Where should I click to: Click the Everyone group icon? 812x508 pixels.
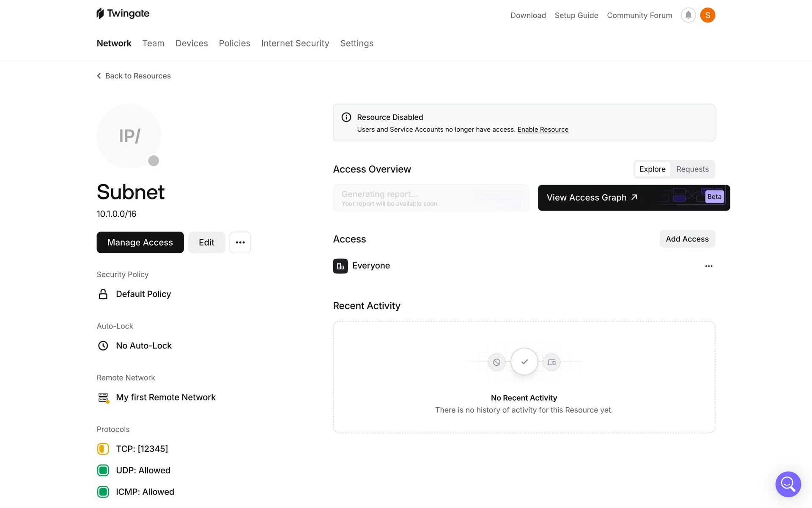click(340, 266)
